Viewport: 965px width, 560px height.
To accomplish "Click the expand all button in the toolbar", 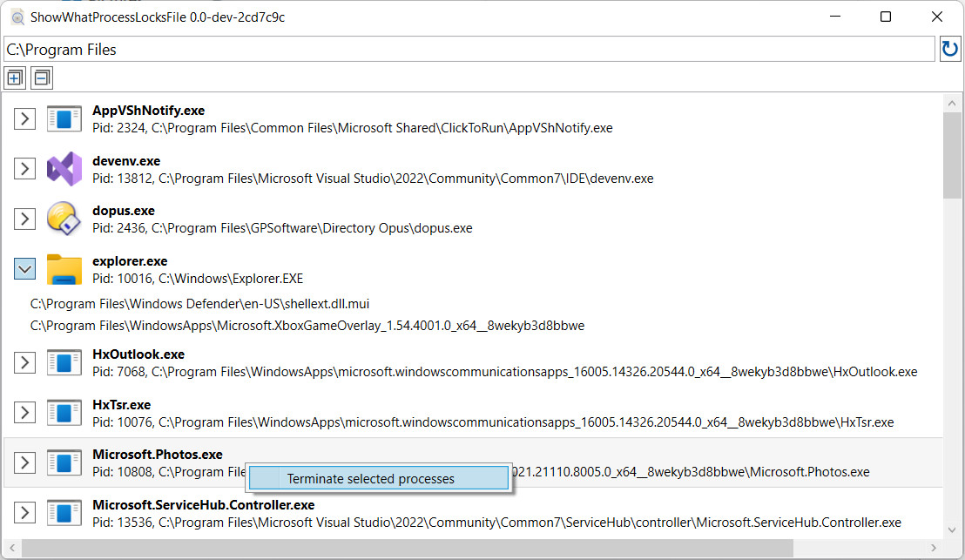I will (15, 78).
